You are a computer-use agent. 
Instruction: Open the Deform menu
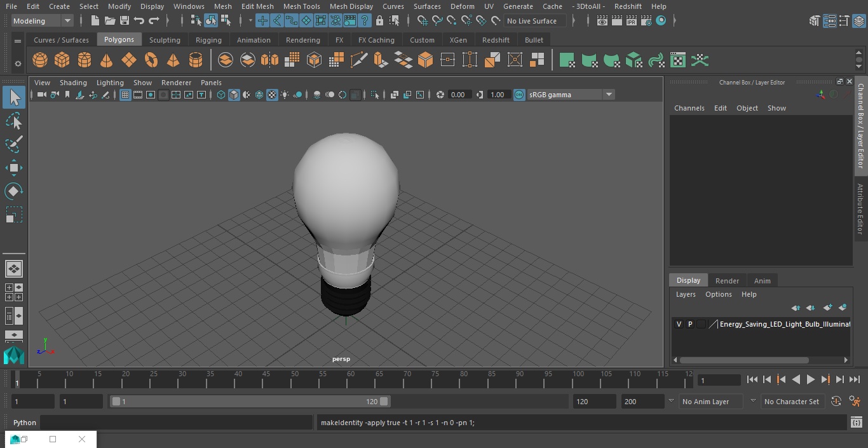click(x=462, y=6)
